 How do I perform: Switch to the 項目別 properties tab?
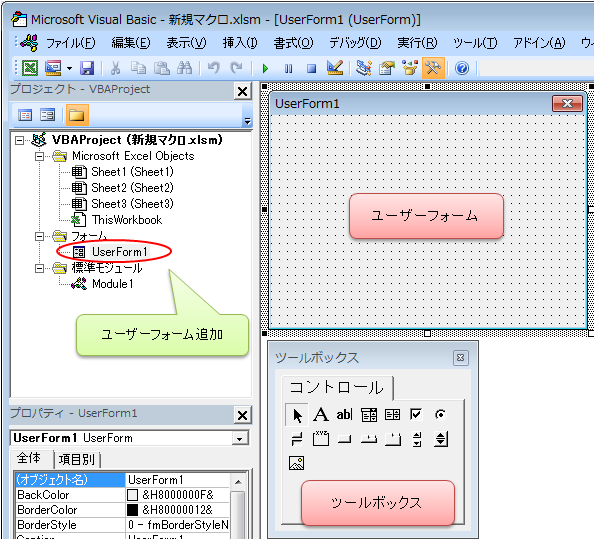[x=77, y=460]
